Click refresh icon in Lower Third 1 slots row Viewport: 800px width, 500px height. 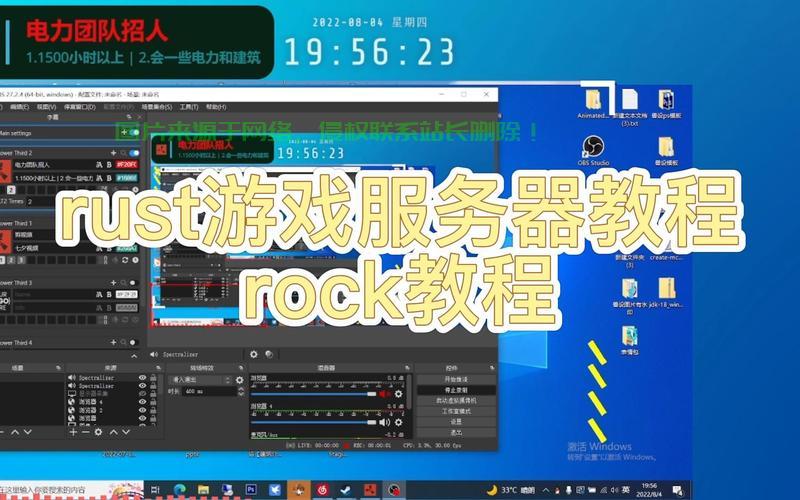tap(125, 260)
